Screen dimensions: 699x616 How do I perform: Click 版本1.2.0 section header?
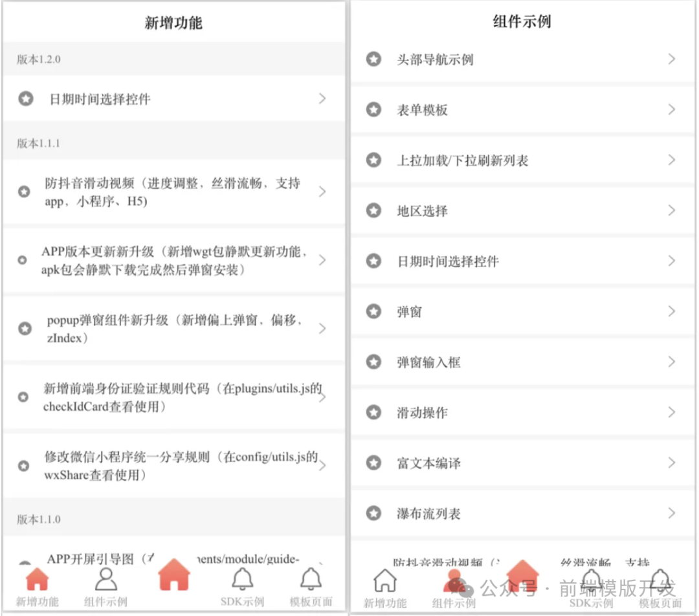point(174,59)
